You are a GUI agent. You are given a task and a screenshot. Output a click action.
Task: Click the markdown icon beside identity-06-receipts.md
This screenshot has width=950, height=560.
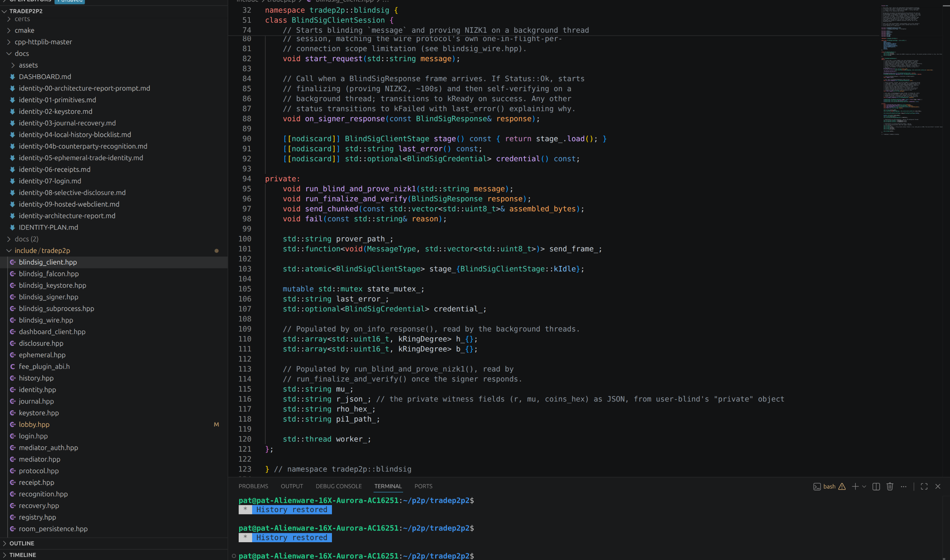click(x=13, y=170)
